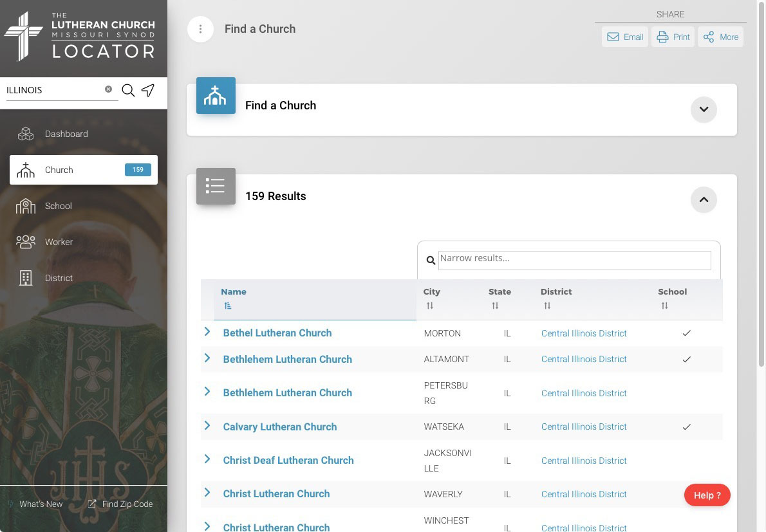Click the Help button
The width and height of the screenshot is (766, 532).
[707, 495]
